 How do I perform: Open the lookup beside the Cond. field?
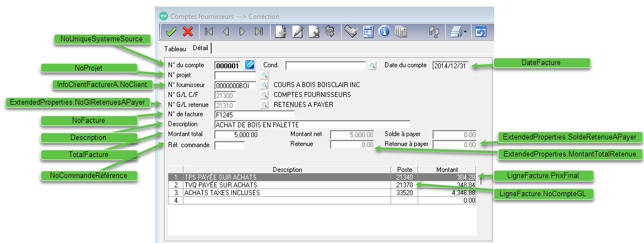[372, 66]
